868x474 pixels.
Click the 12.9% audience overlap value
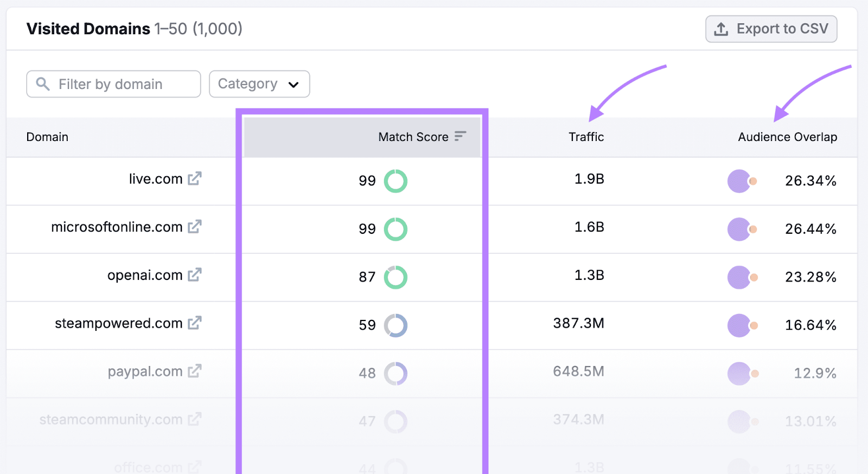click(815, 374)
